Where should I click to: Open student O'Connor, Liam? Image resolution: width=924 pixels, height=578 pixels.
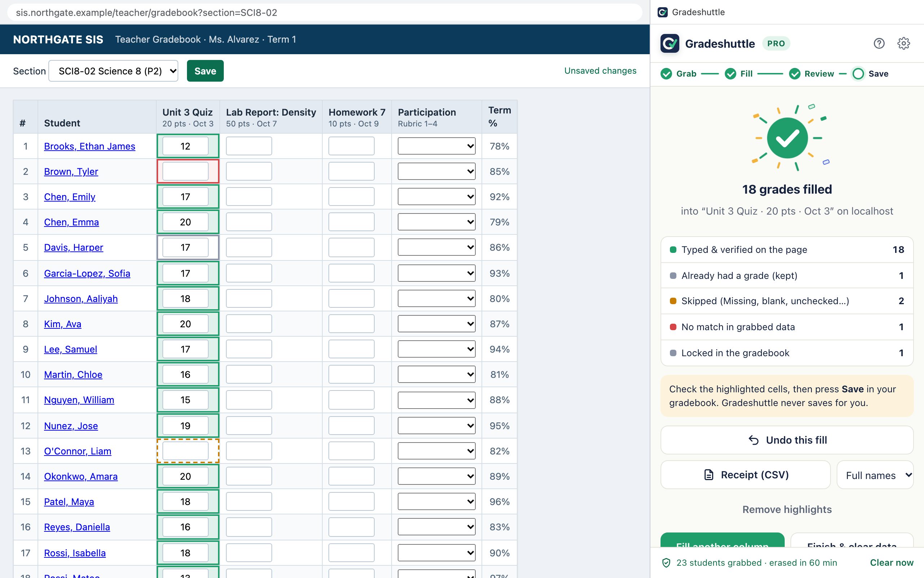tap(78, 451)
